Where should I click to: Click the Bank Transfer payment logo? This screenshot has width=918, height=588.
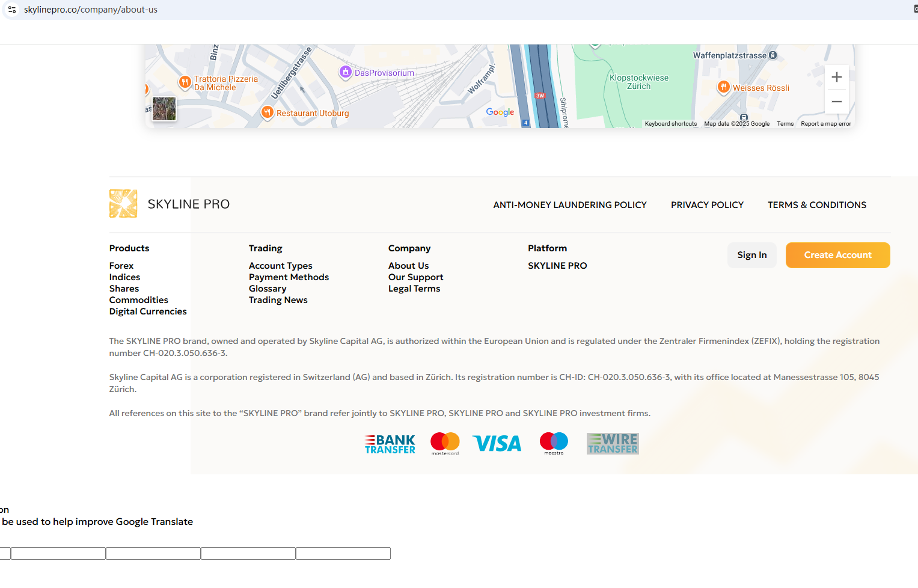click(390, 444)
